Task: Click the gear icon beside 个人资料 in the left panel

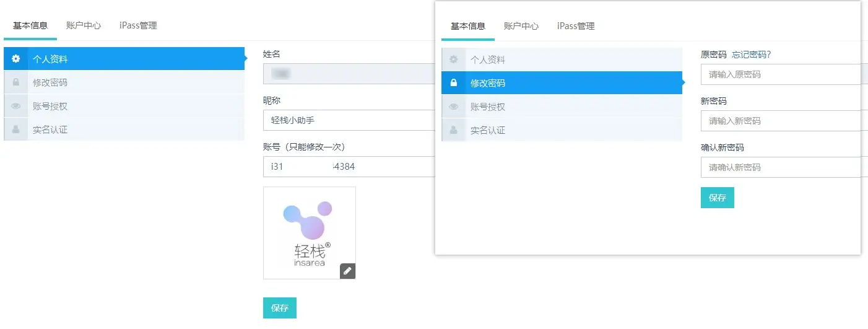Action: 16,59
